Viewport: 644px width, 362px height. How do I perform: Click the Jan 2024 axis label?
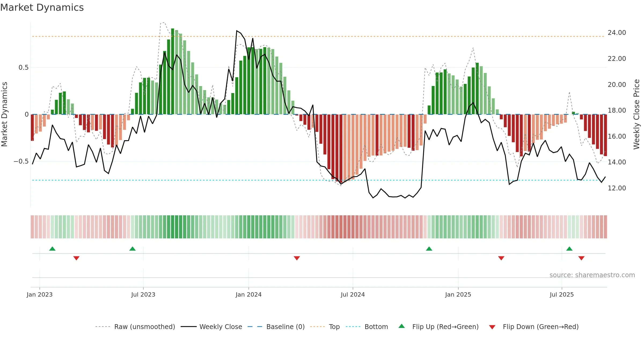249,294
